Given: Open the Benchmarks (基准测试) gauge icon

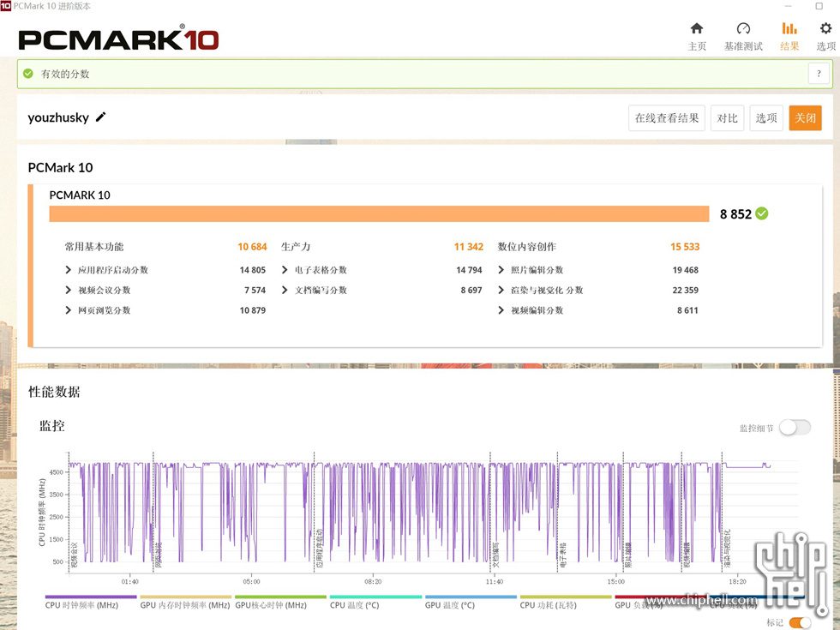Looking at the screenshot, I should [x=743, y=28].
